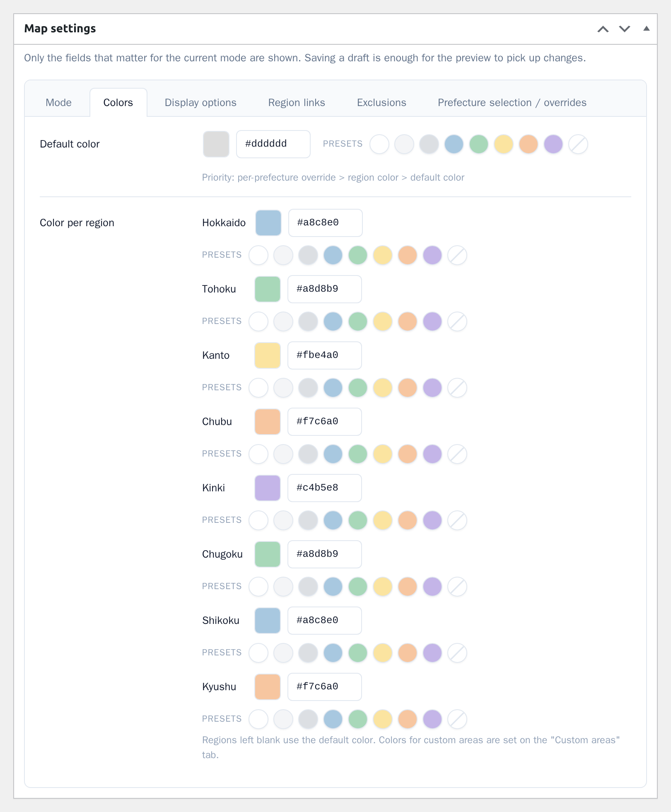Clear the Hokkaido color with slash preset
Image resolution: width=671 pixels, height=812 pixels.
click(457, 255)
